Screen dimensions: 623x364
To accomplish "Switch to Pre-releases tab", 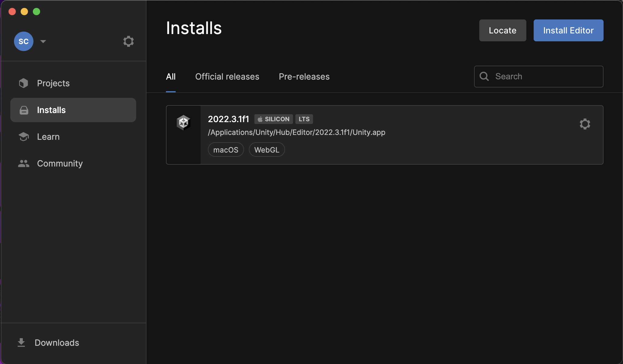I will coord(304,77).
